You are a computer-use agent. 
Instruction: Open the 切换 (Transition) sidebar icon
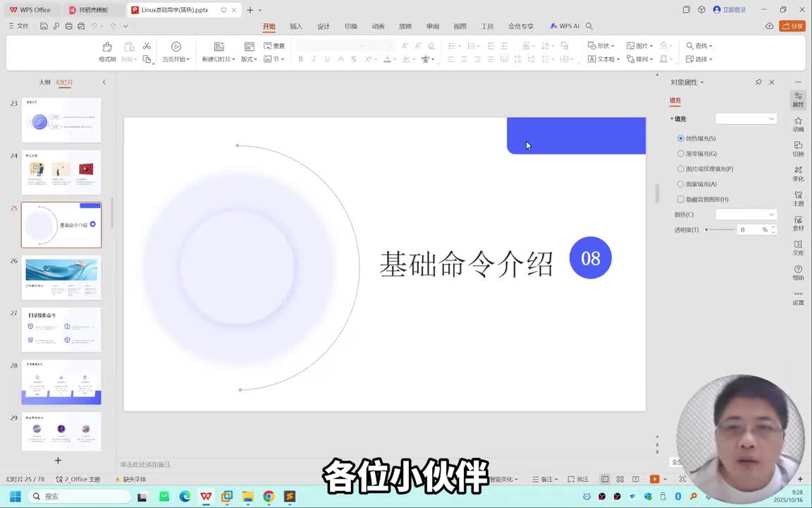(x=798, y=150)
